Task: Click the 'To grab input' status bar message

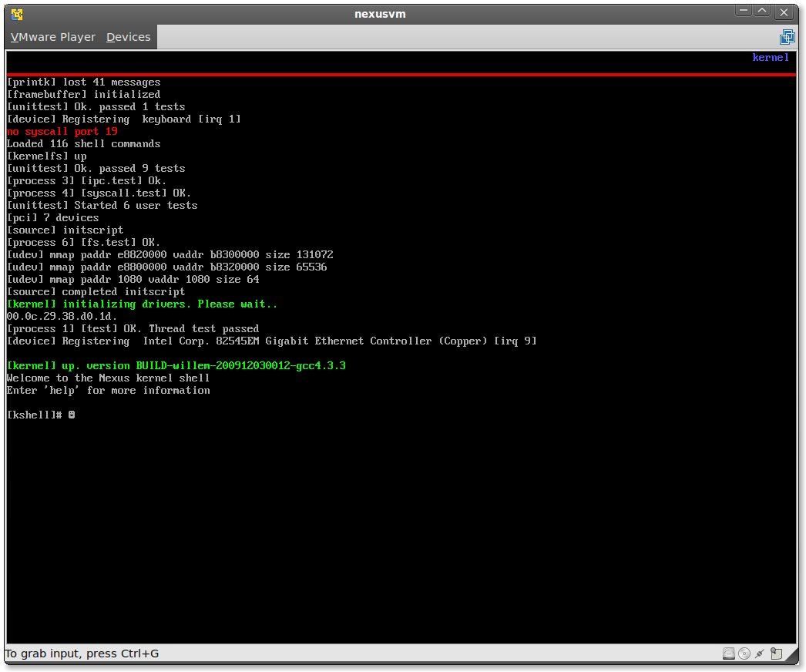Action: pyautogui.click(x=82, y=654)
